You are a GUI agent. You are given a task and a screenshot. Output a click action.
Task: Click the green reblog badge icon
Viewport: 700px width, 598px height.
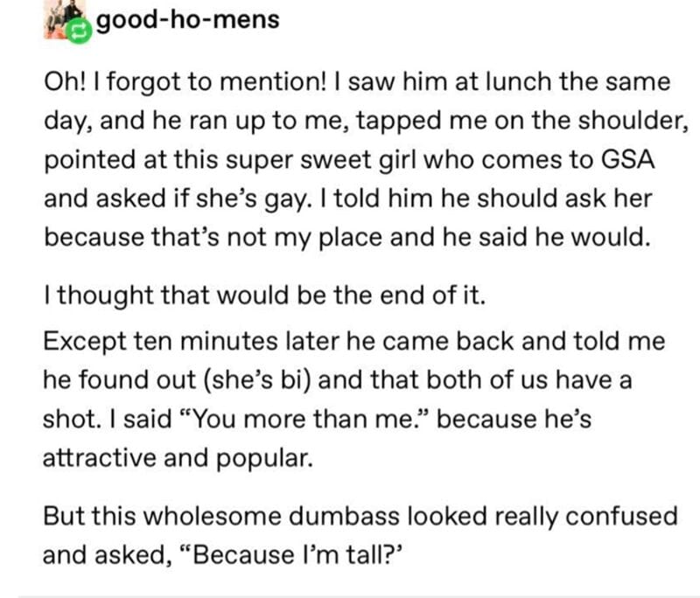coord(79,31)
